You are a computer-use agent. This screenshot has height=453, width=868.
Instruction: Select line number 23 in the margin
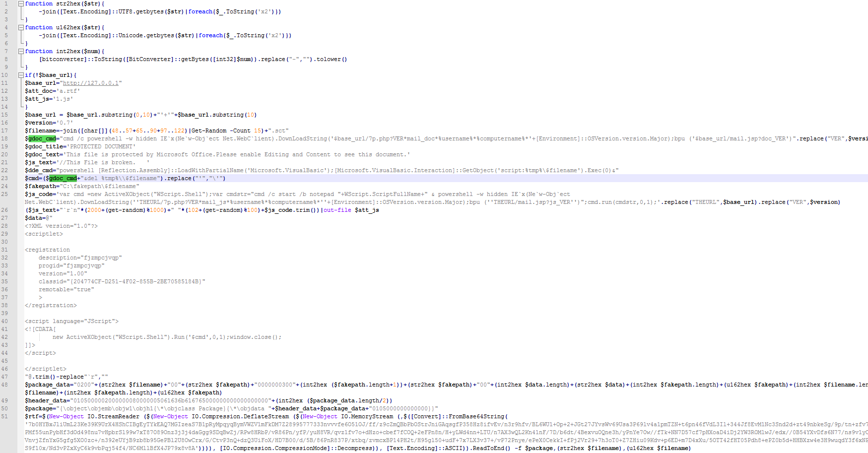pos(4,178)
